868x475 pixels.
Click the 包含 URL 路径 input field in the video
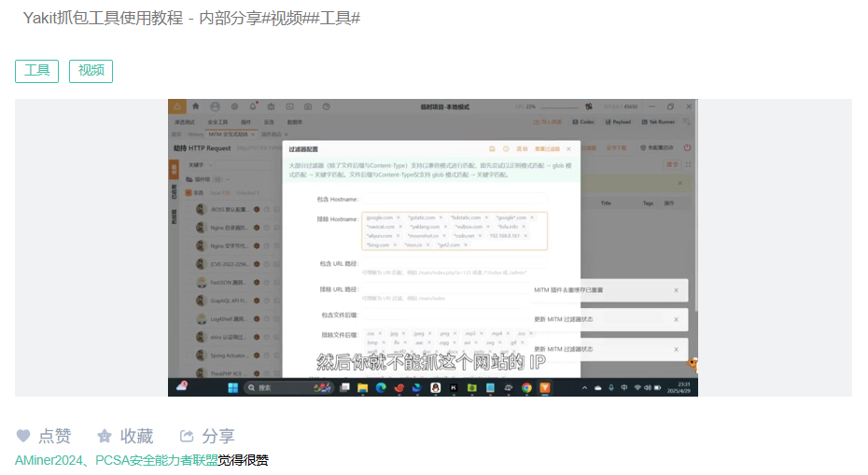[x=454, y=263]
